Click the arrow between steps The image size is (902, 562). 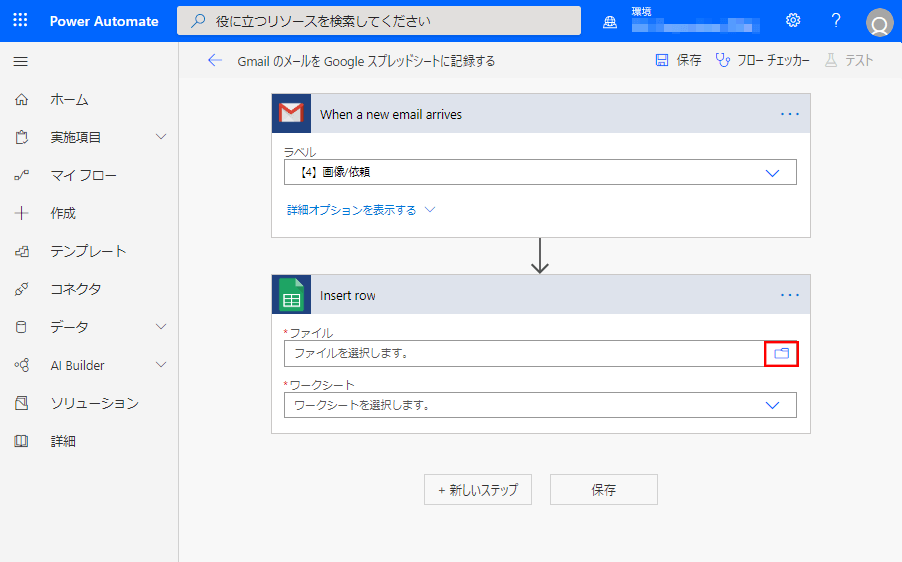tap(540, 256)
